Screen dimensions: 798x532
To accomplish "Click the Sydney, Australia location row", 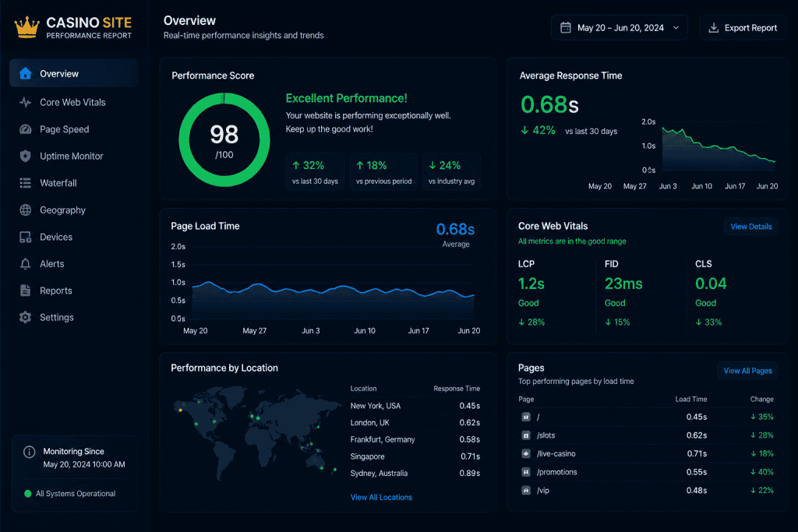I will (415, 474).
